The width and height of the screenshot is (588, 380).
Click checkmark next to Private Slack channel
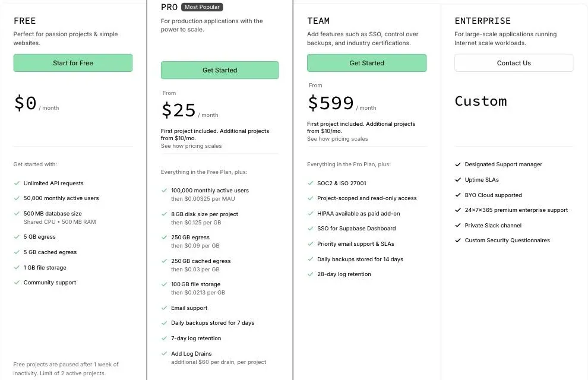[x=458, y=225]
